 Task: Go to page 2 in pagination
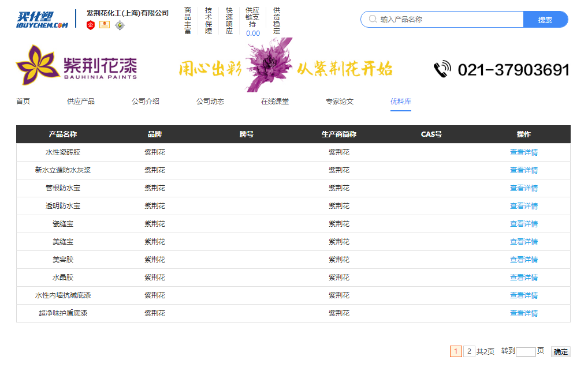pyautogui.click(x=469, y=351)
